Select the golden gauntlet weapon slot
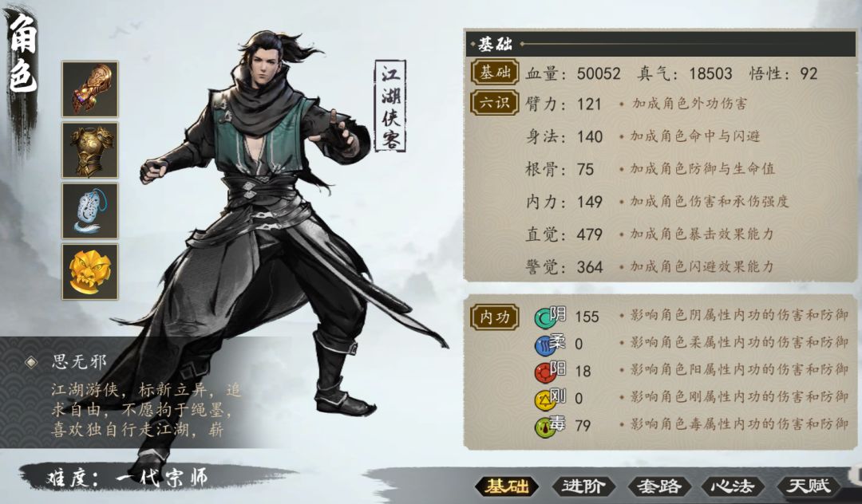Image resolution: width=862 pixels, height=504 pixels. tap(89, 89)
